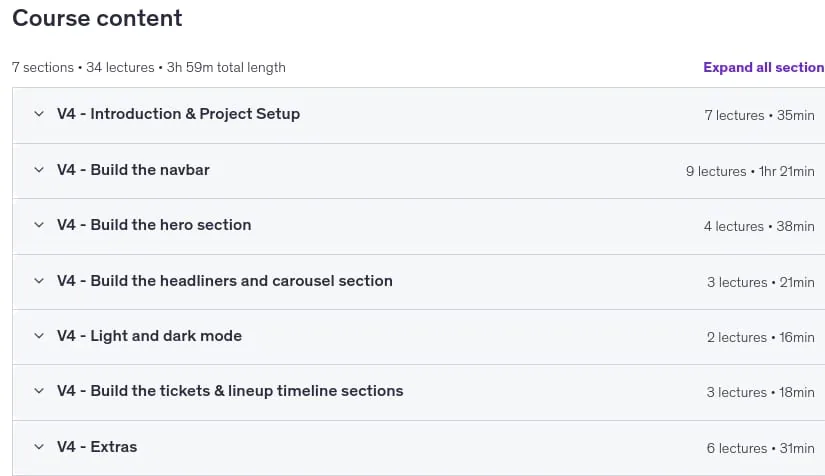This screenshot has height=476, width=825.
Task: Click the chevron icon next to Build the navbar
Action: pos(39,170)
